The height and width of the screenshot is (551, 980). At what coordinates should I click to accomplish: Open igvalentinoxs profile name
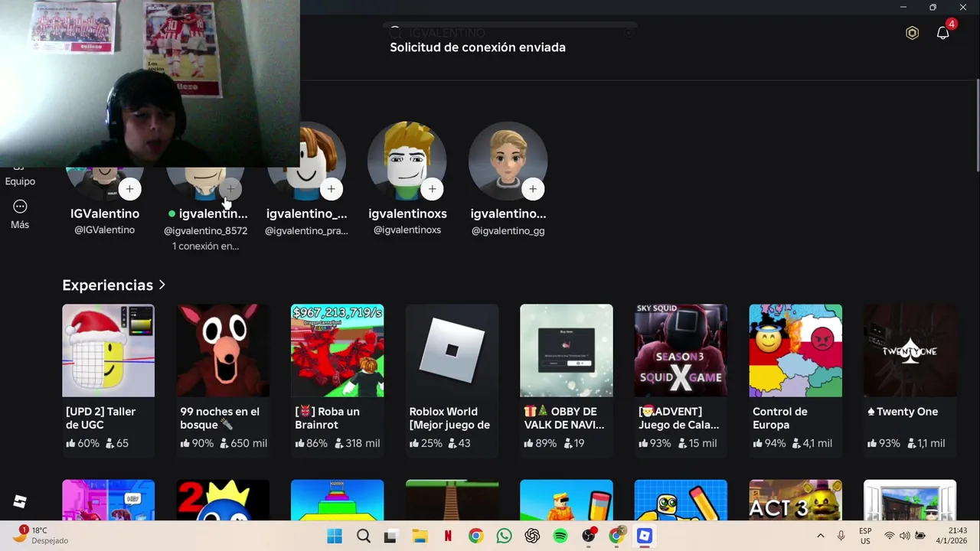(x=407, y=214)
